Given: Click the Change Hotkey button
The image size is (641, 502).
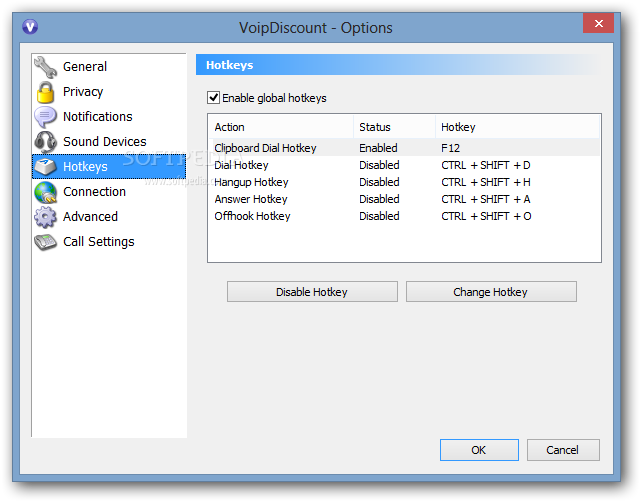Looking at the screenshot, I should [491, 292].
